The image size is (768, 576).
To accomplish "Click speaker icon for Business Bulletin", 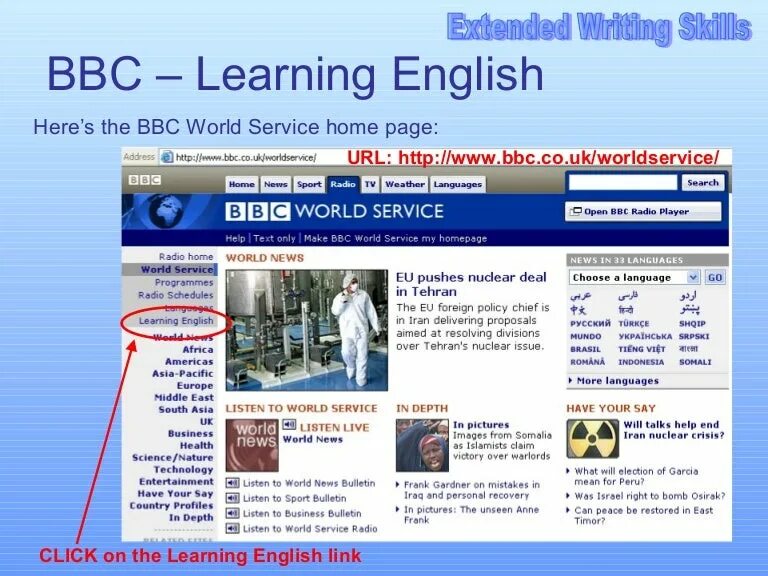I will pyautogui.click(x=232, y=513).
